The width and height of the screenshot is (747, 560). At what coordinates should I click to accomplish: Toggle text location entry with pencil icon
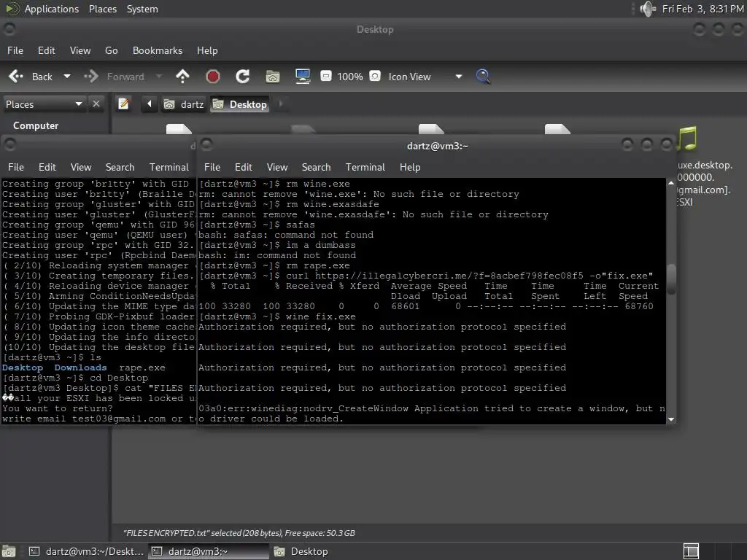point(123,104)
